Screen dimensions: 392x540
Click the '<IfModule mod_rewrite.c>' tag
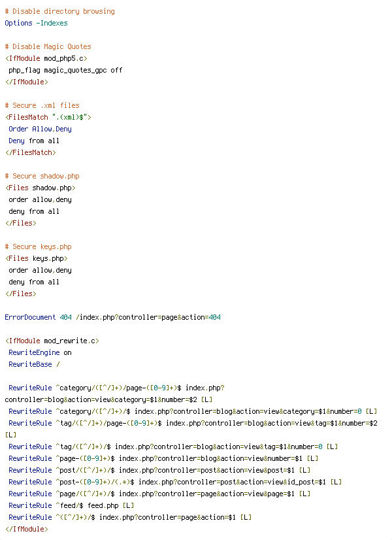[52, 341]
